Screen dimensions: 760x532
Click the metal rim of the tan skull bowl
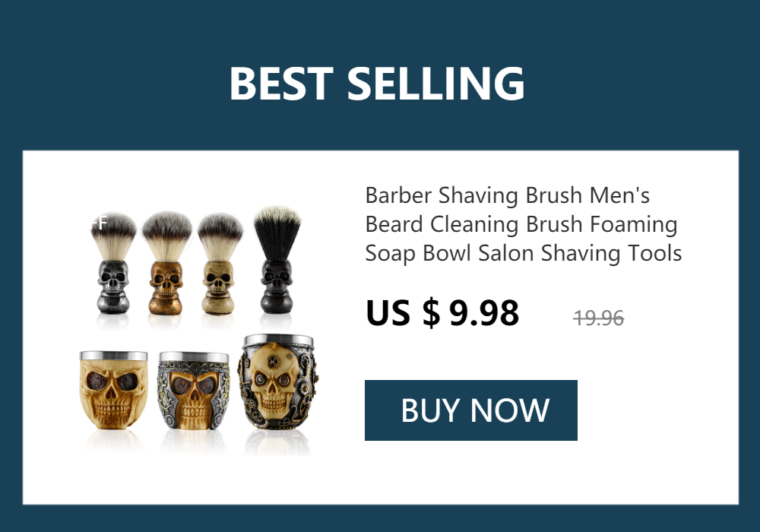113,356
